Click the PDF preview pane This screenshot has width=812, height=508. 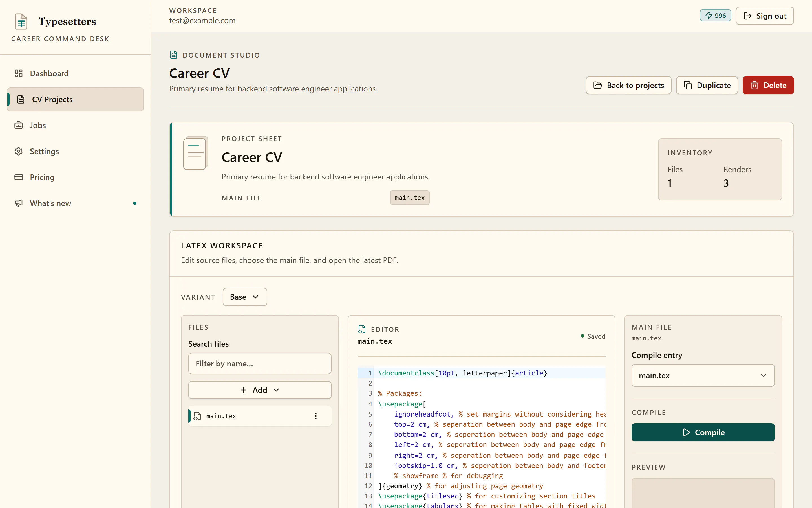[x=703, y=493]
